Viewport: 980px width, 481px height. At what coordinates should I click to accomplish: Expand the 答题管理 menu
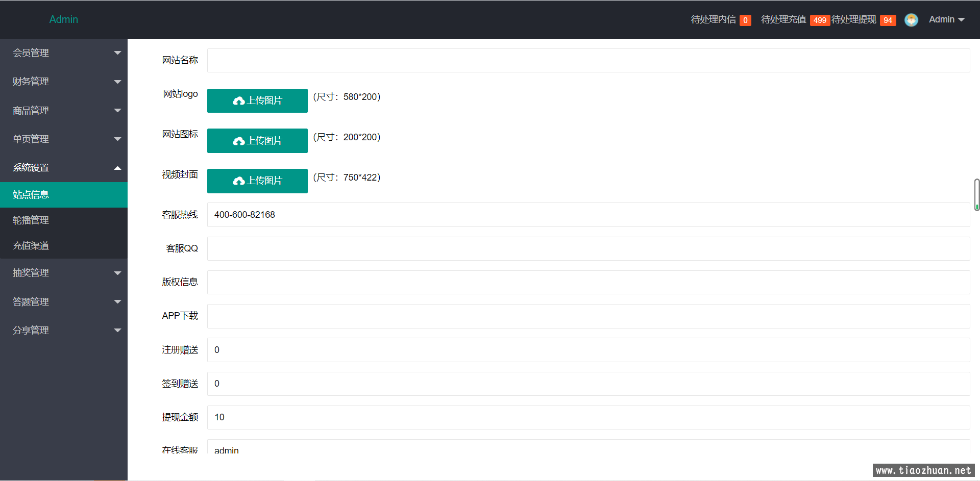pos(64,301)
